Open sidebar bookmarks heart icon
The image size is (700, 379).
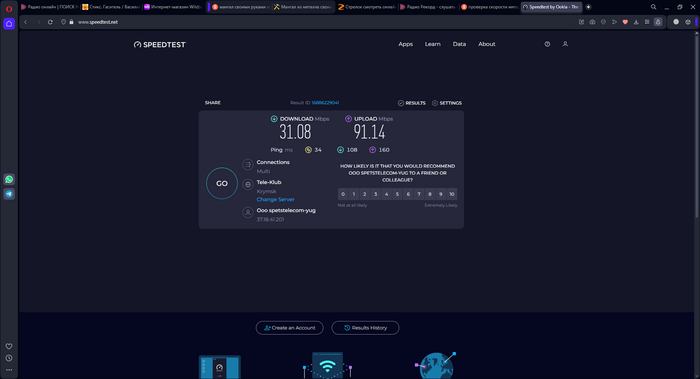click(x=9, y=346)
